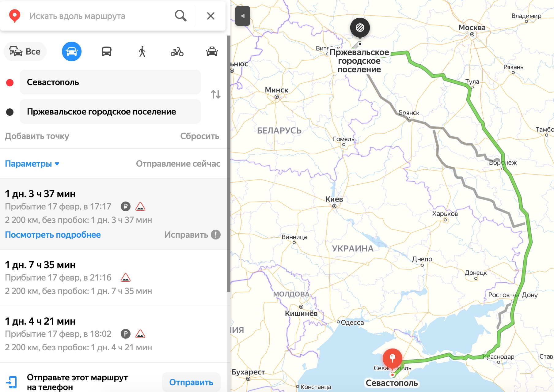Select the bicycle route mode

pyautogui.click(x=177, y=52)
